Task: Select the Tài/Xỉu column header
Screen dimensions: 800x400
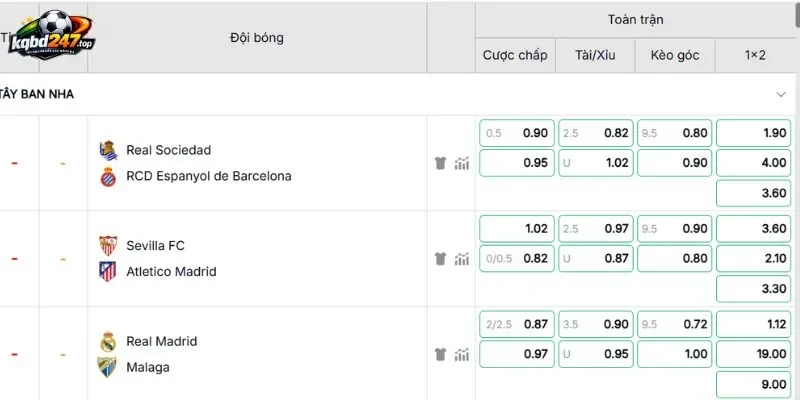Action: (595, 55)
